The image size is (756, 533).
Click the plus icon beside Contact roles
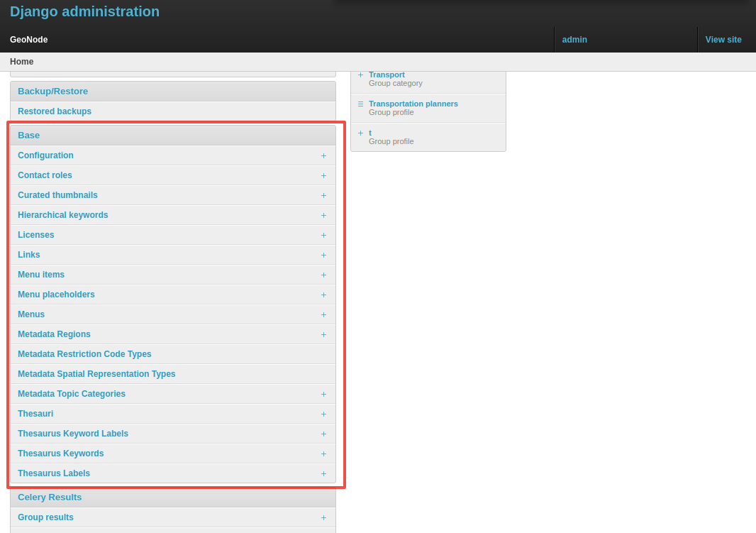coord(323,175)
